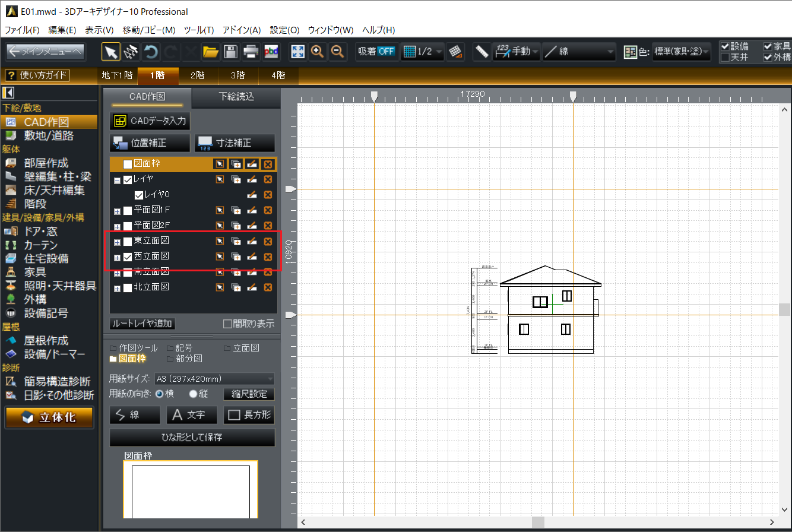Open the 用紙サイズ A3 dropdown

point(214,379)
